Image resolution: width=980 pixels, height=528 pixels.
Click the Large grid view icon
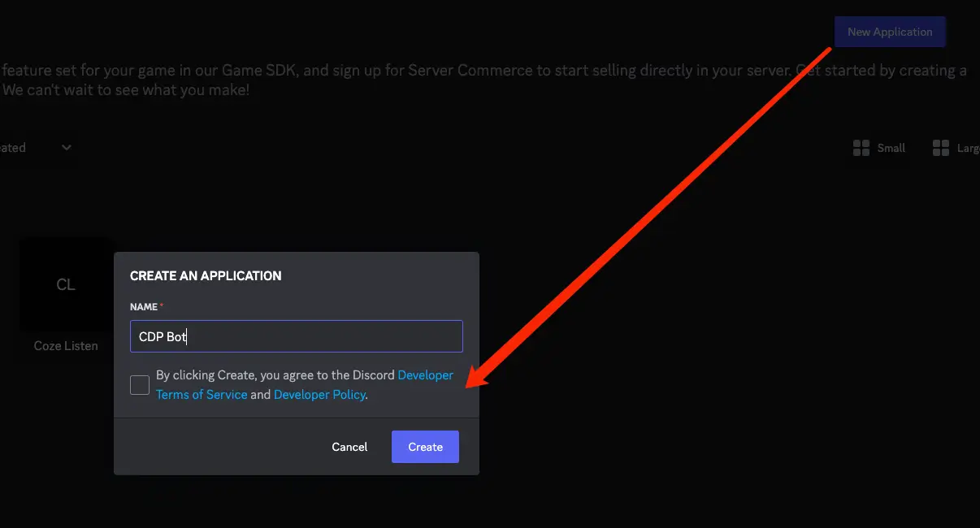tap(941, 148)
